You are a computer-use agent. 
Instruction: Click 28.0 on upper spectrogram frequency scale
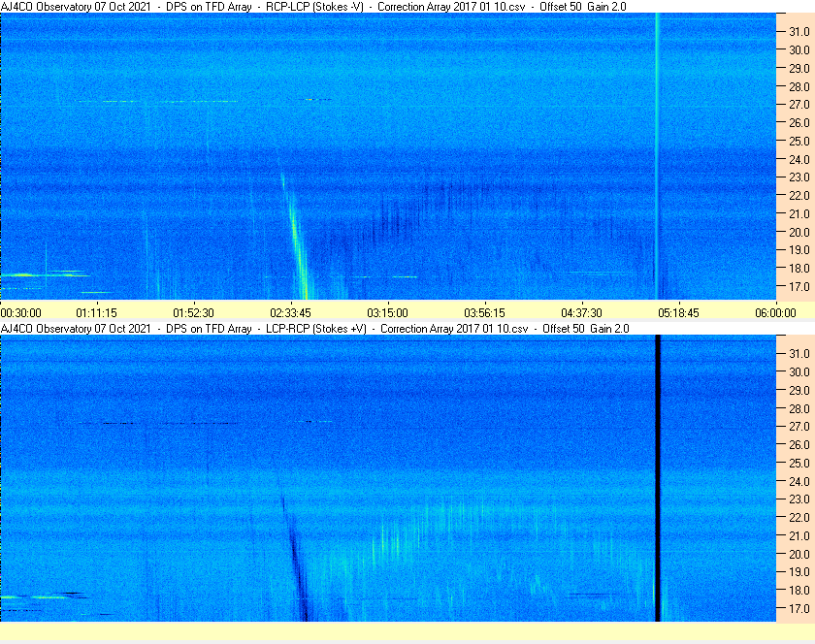tap(799, 86)
